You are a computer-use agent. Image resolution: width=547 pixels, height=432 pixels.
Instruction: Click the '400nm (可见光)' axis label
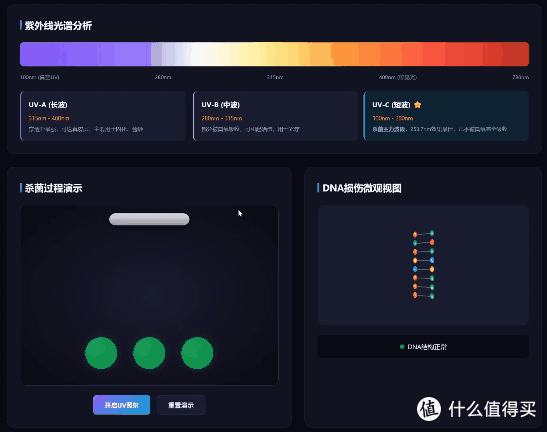398,77
